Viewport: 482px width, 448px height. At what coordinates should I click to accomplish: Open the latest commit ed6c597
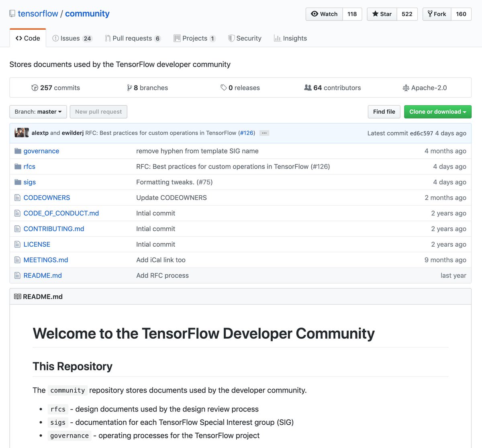click(421, 133)
